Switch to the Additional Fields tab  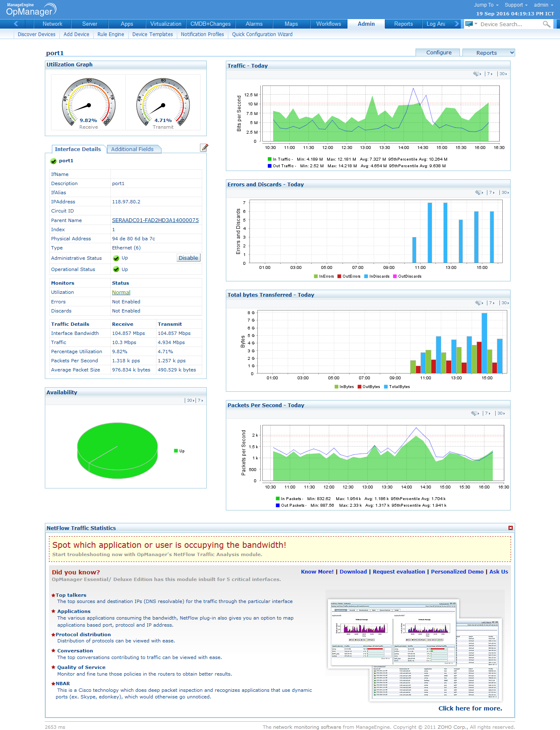[x=132, y=149]
